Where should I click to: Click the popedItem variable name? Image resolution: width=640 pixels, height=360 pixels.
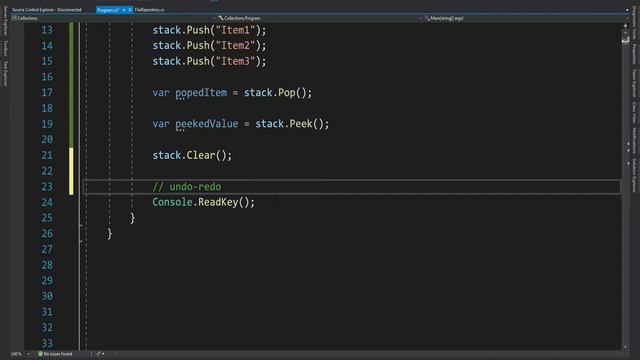pyautogui.click(x=201, y=93)
